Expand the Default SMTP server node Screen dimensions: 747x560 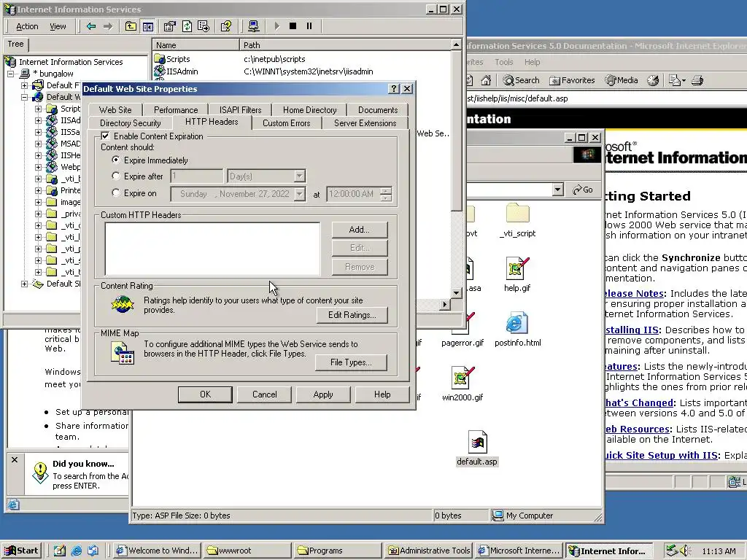[x=24, y=284]
